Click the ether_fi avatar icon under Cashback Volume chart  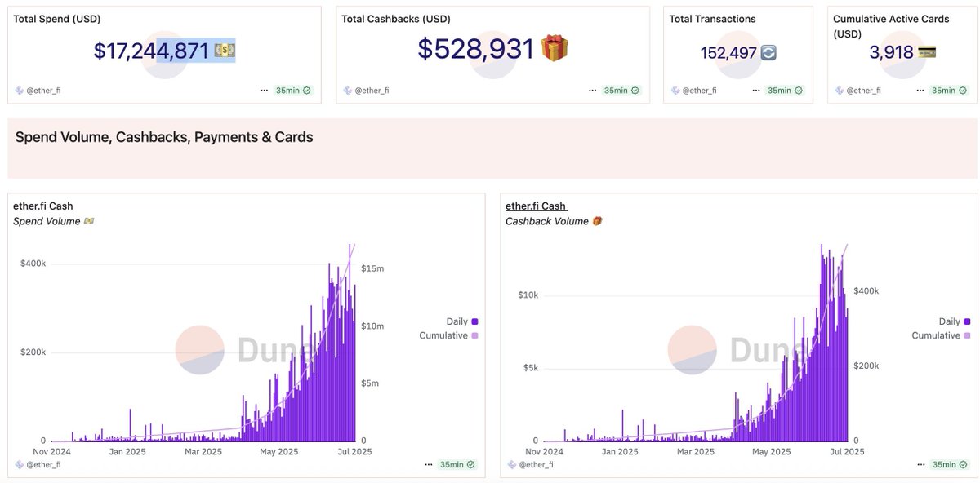pos(511,464)
